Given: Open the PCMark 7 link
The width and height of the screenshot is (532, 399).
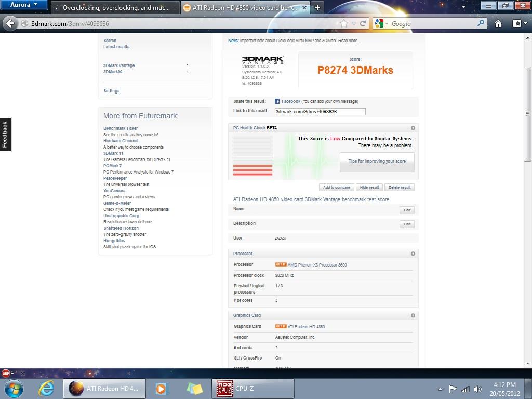Looking at the screenshot, I should tap(112, 166).
